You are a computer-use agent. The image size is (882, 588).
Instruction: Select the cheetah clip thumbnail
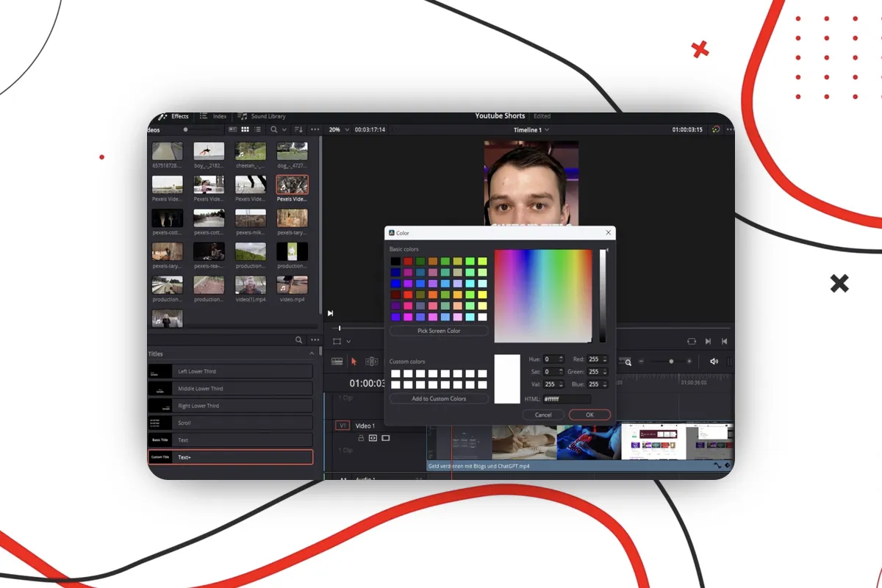(x=251, y=151)
